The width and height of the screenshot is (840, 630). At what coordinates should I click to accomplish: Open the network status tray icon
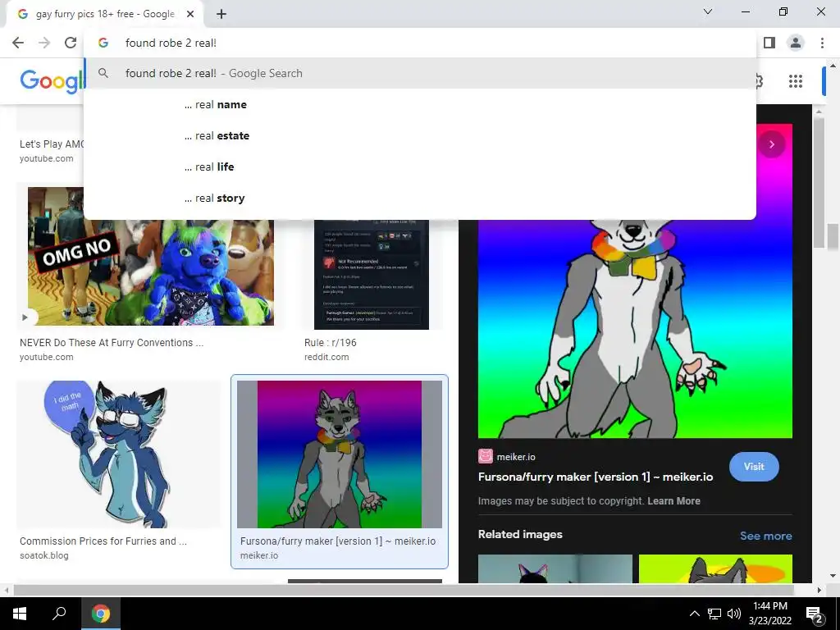(714, 614)
